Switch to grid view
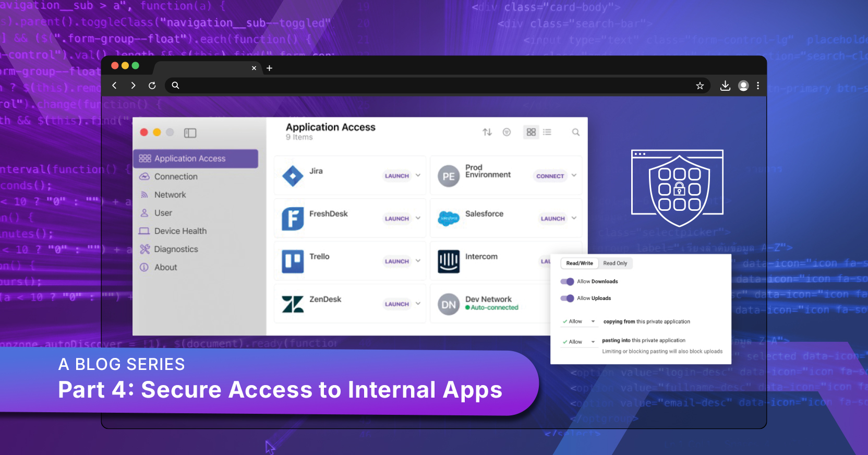The height and width of the screenshot is (455, 868). (x=531, y=132)
